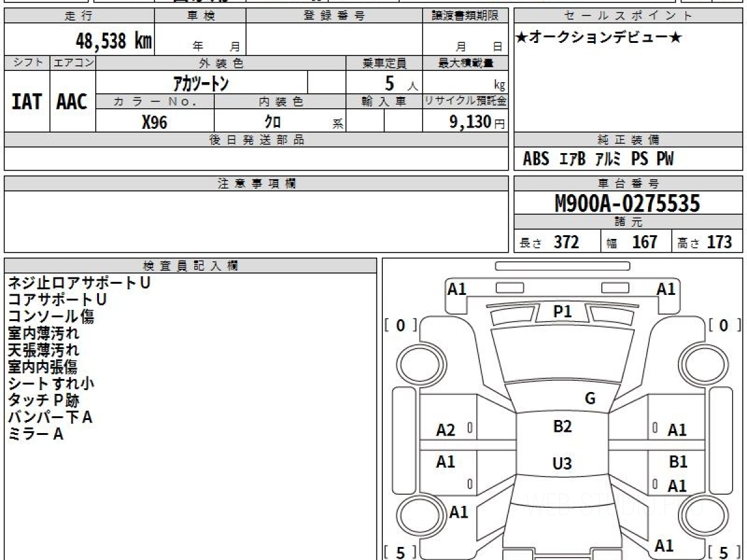
Task: Click the A2 mark on the door
Action: pyautogui.click(x=446, y=430)
